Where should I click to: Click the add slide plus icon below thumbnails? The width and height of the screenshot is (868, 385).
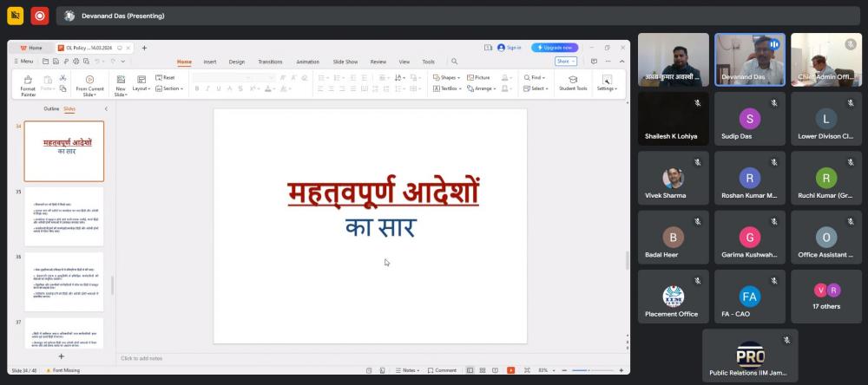point(61,356)
